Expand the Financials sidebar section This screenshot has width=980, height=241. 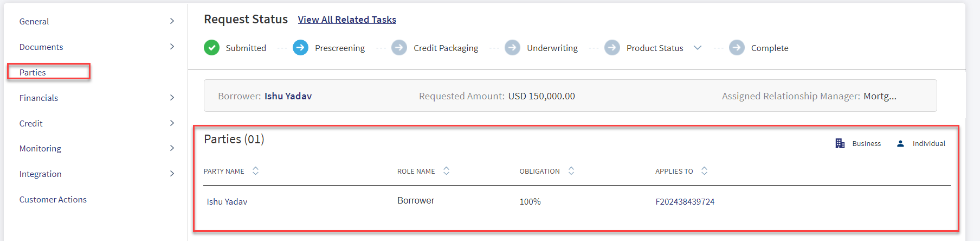pyautogui.click(x=96, y=98)
